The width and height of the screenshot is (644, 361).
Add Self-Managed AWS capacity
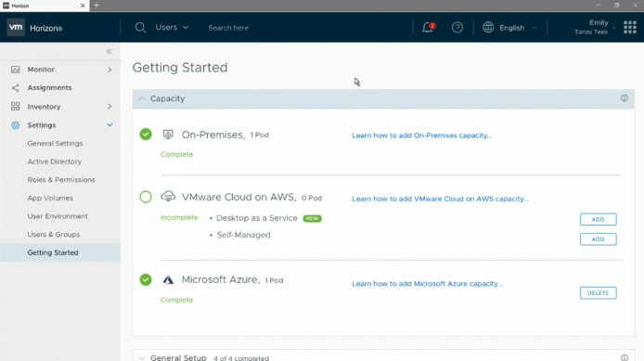[598, 239]
